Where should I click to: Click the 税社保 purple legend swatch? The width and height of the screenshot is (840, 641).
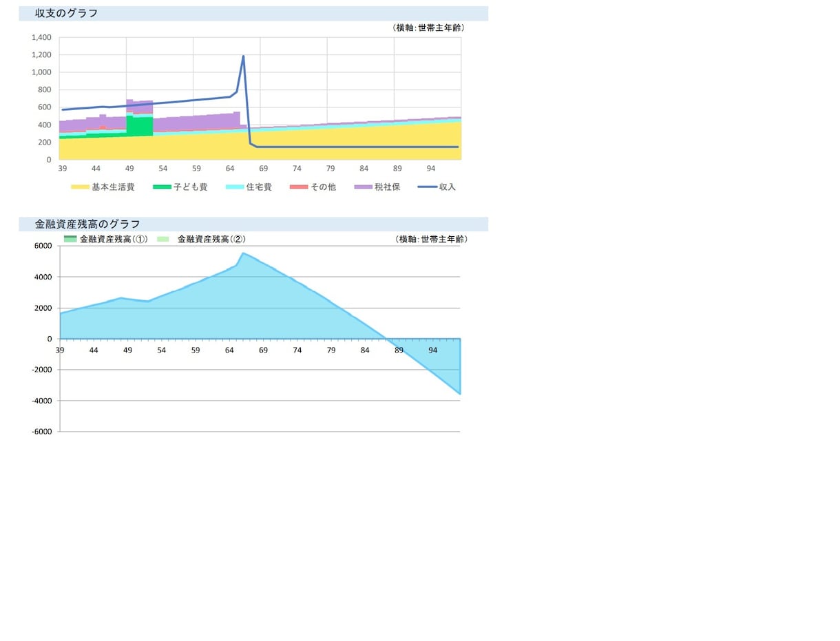(x=364, y=187)
